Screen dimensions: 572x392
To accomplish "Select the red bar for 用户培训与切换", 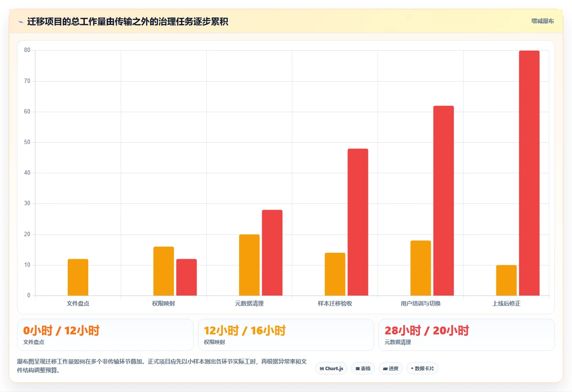I will tap(444, 201).
